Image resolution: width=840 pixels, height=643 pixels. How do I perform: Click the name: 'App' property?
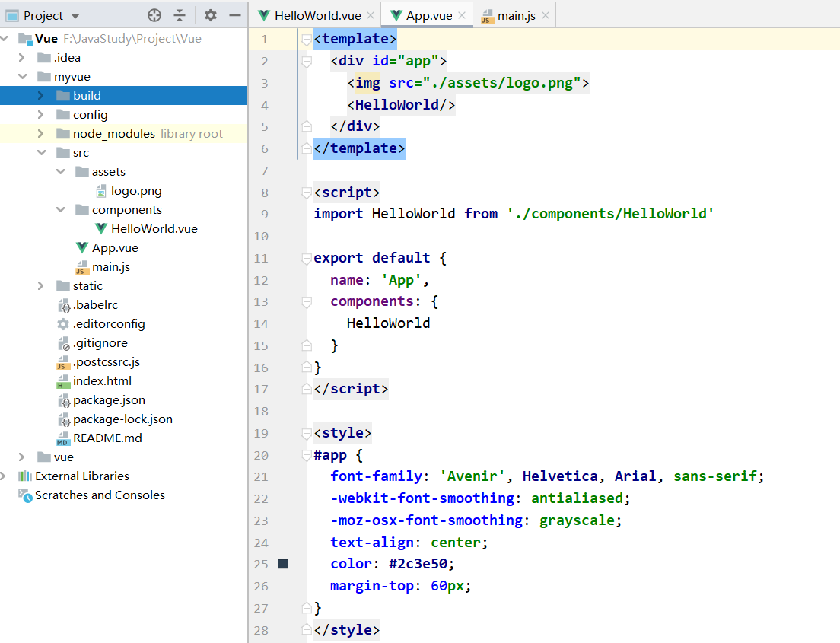coord(379,280)
